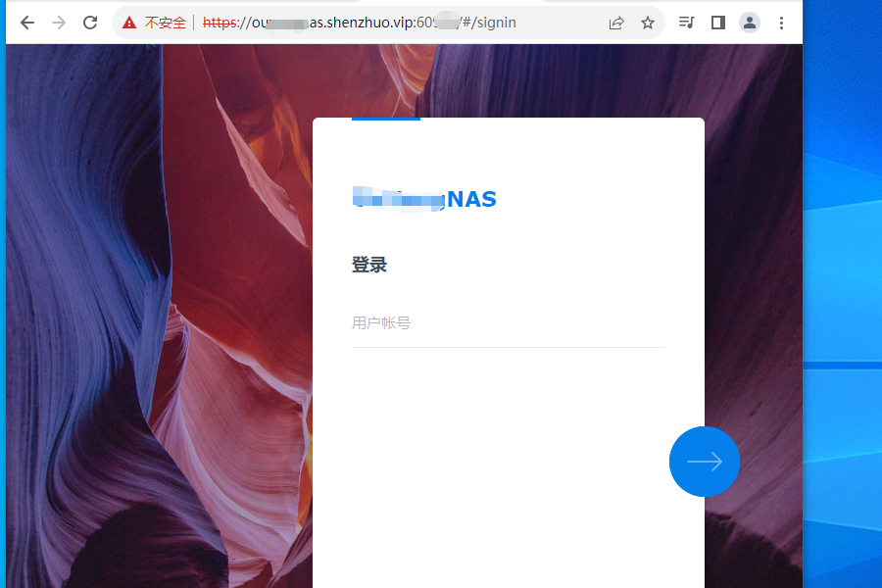Viewport: 882px width, 588px height.
Task: Go back to the previous page
Action: click(27, 23)
